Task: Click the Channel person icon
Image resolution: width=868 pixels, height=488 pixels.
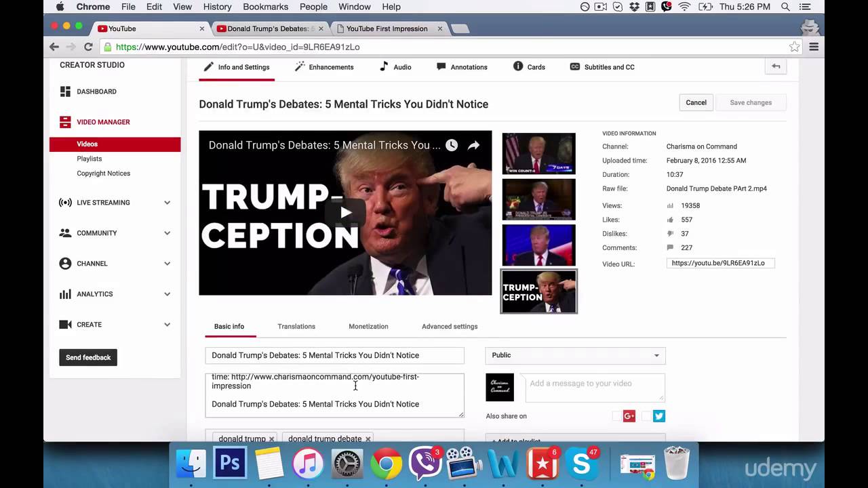Action: pyautogui.click(x=65, y=264)
